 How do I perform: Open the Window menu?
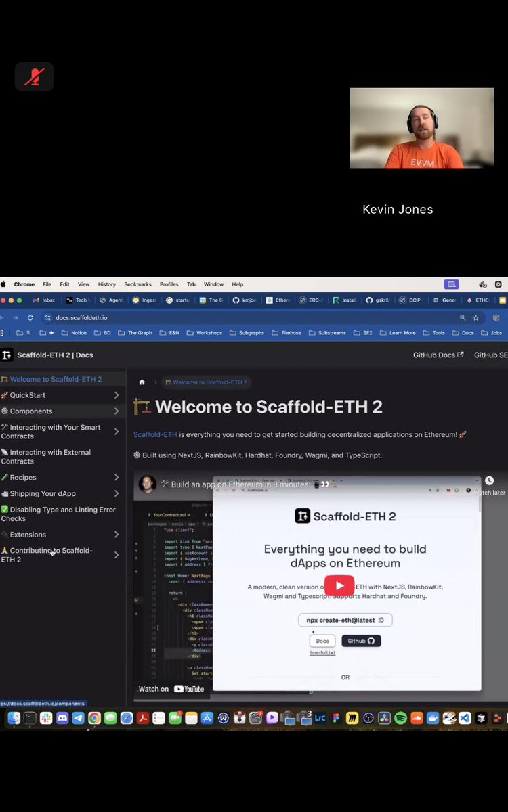(x=213, y=284)
